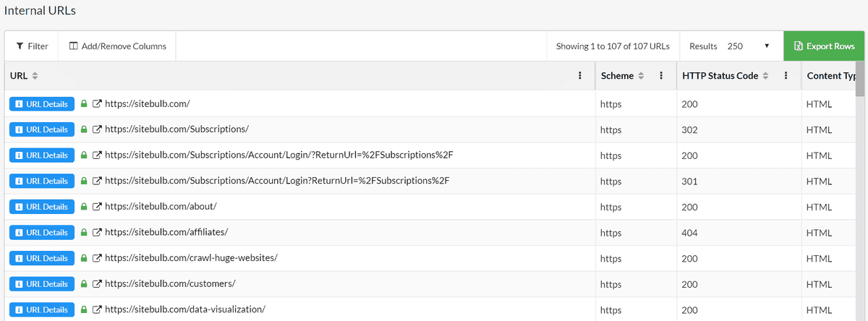Open external link icon for data-visualization URL
This screenshot has width=868, height=321.
[97, 310]
